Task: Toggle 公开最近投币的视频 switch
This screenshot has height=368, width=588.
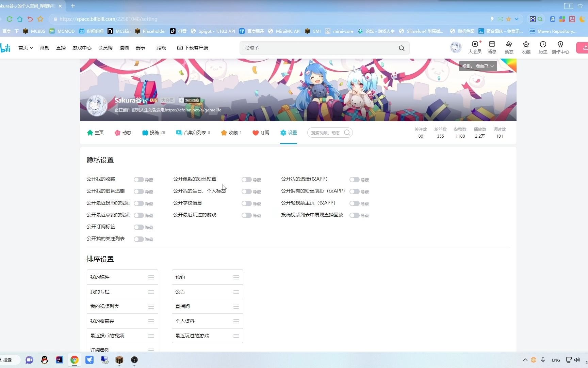Action: click(138, 203)
